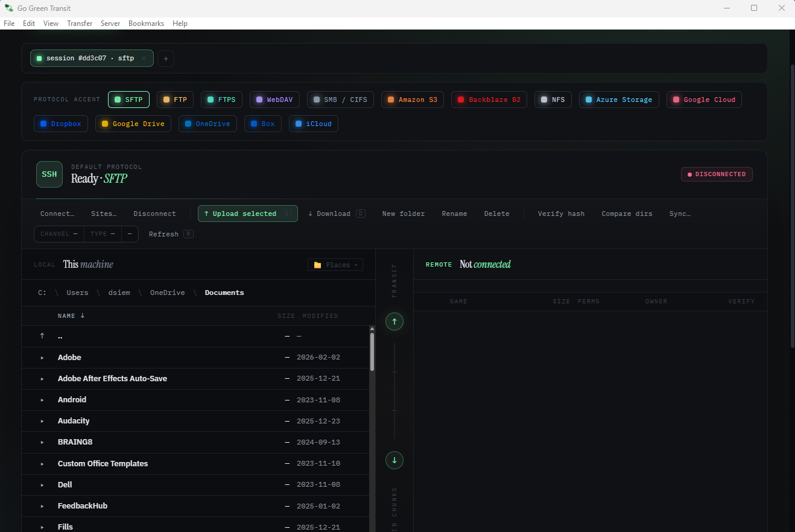Viewport: 795px width, 532px height.
Task: Select the NFS protocol accent
Action: click(553, 100)
